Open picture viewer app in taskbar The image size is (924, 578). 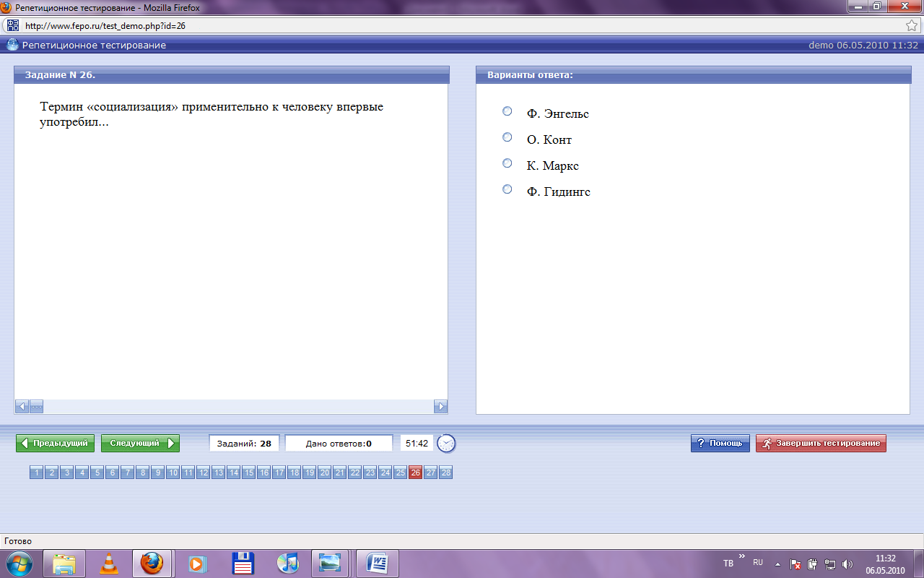click(331, 564)
